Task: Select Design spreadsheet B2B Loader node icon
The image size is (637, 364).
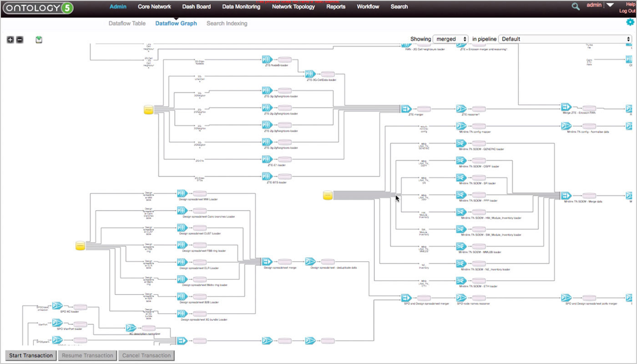Action: click(x=182, y=296)
